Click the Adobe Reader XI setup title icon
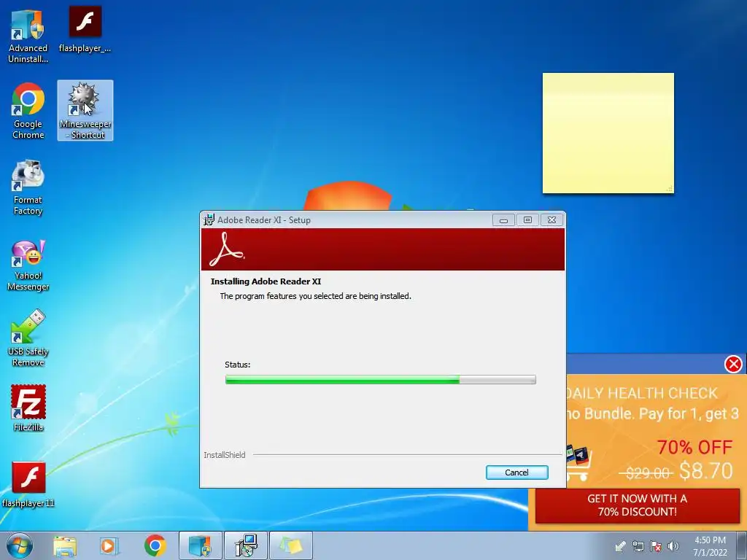This screenshot has width=747, height=560. (209, 220)
